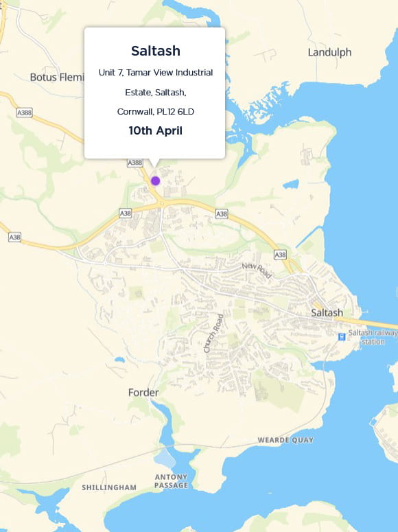
Task: Click the Forder place label
Action: click(143, 393)
